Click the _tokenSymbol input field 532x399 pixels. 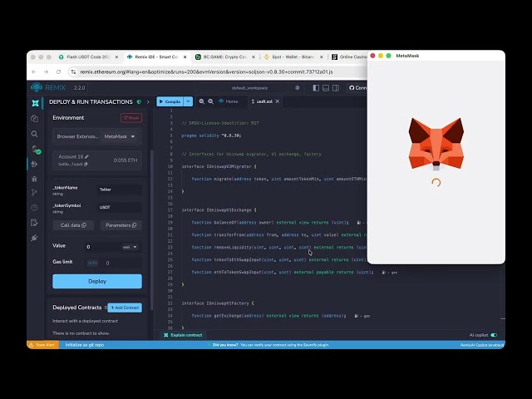point(120,207)
